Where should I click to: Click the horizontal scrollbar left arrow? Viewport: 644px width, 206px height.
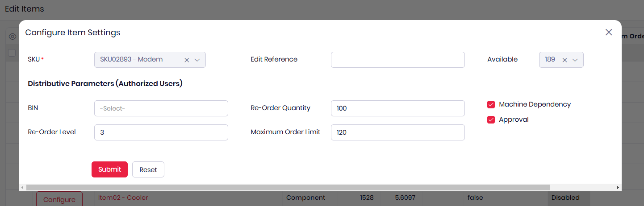(x=22, y=188)
